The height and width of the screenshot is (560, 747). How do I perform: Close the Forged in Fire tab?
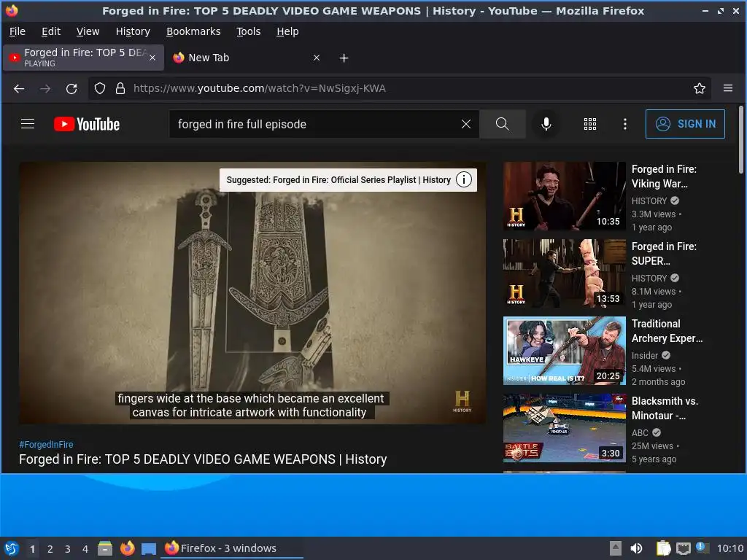[x=152, y=58]
